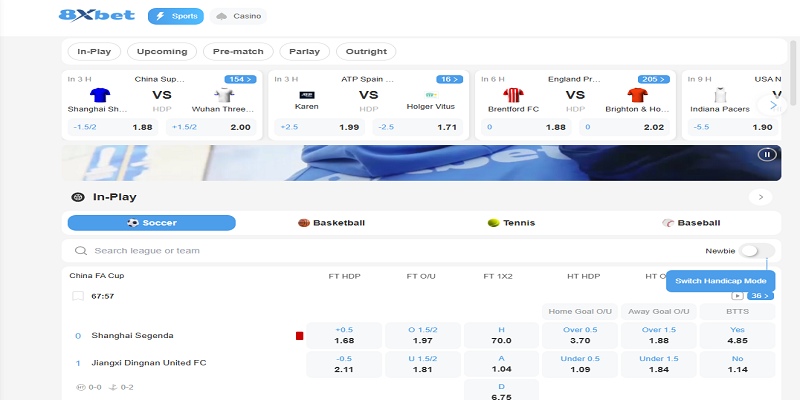800x400 pixels.
Task: Select Under 1.5 odds 1.84
Action: click(x=659, y=364)
